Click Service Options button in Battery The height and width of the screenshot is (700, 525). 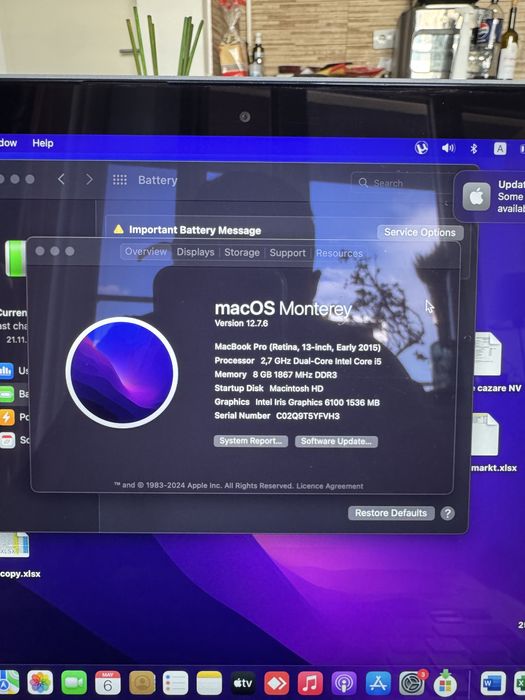pyautogui.click(x=420, y=232)
